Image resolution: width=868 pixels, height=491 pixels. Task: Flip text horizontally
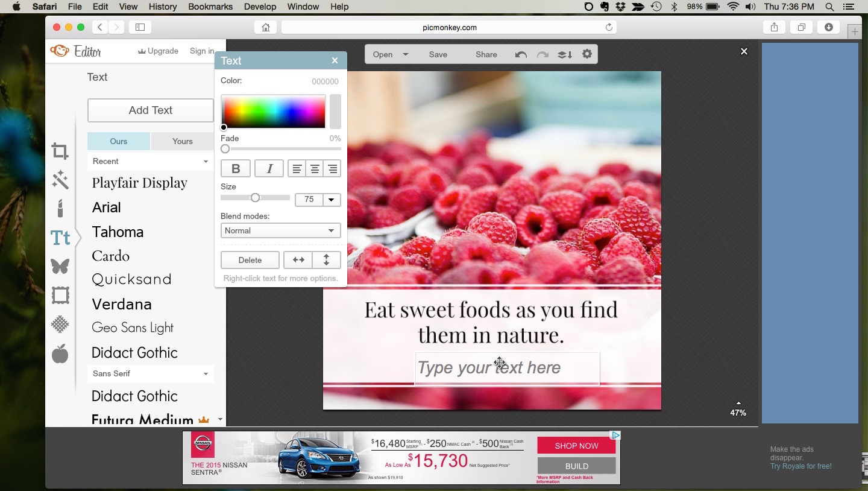pyautogui.click(x=298, y=260)
